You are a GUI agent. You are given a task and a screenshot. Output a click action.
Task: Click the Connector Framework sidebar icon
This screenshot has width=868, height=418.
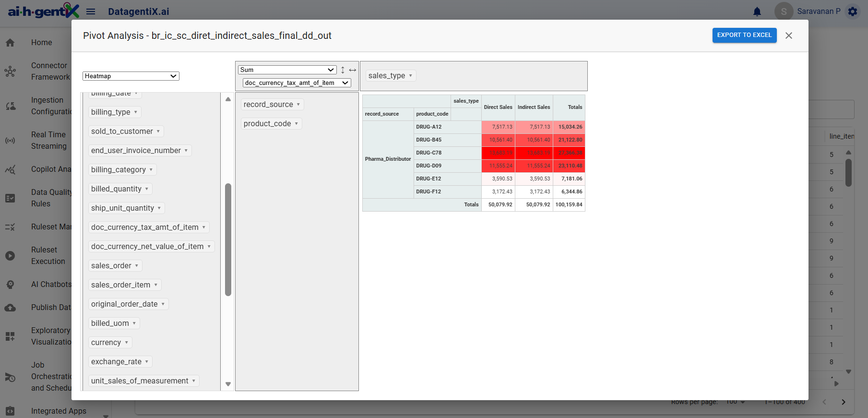(10, 72)
